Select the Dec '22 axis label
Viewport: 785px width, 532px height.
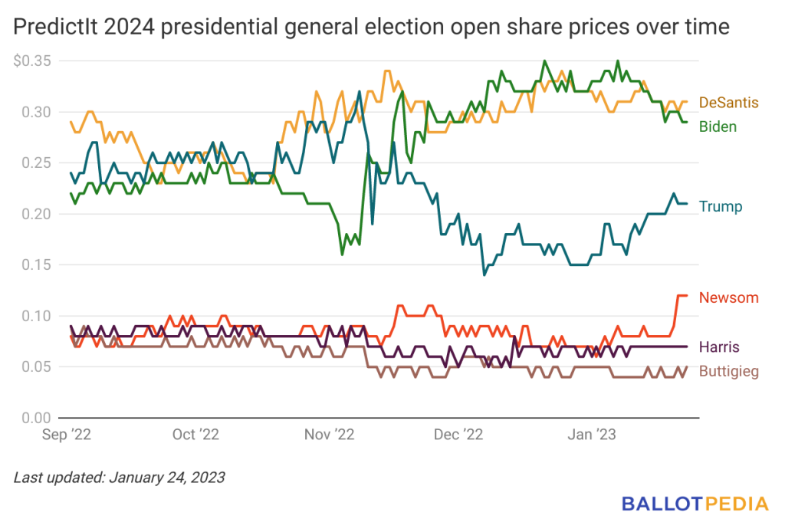coord(458,434)
